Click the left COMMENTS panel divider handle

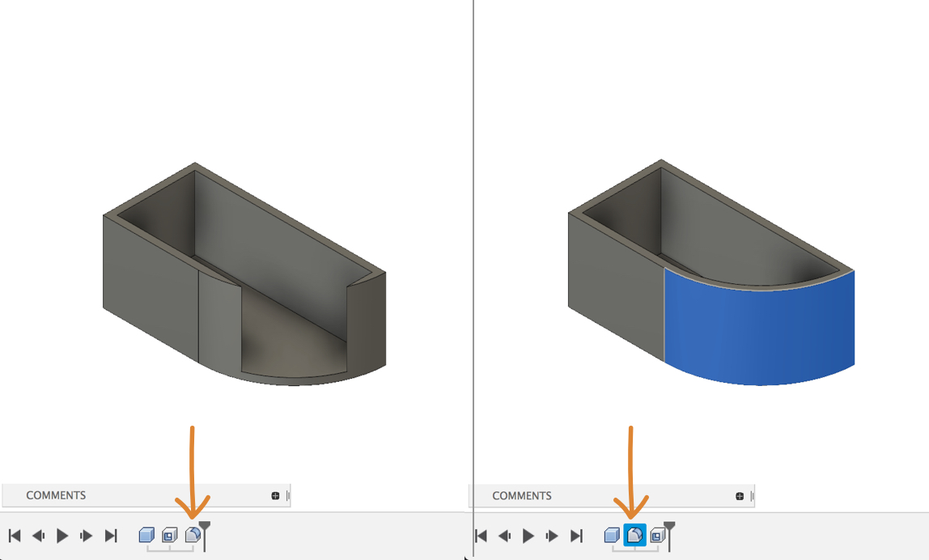pyautogui.click(x=288, y=495)
